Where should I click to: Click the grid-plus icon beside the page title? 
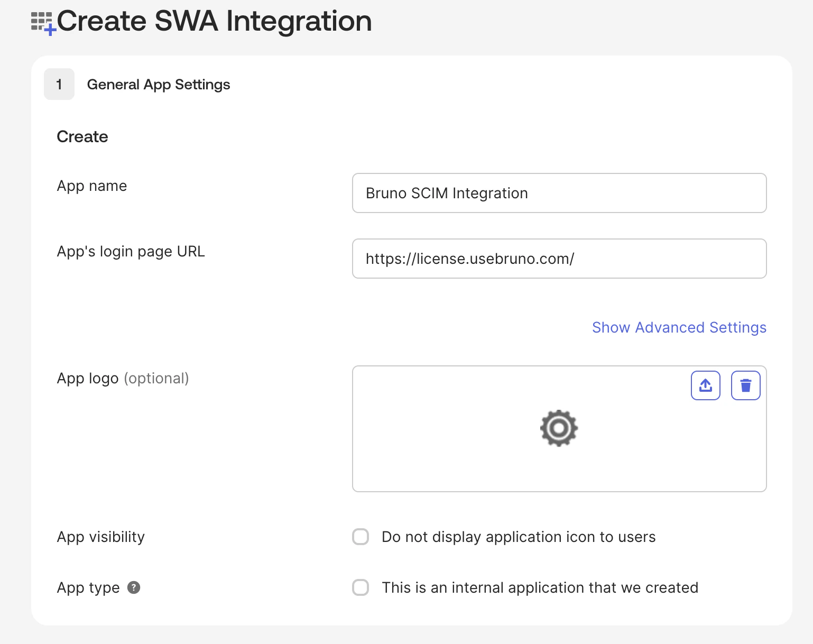point(41,20)
